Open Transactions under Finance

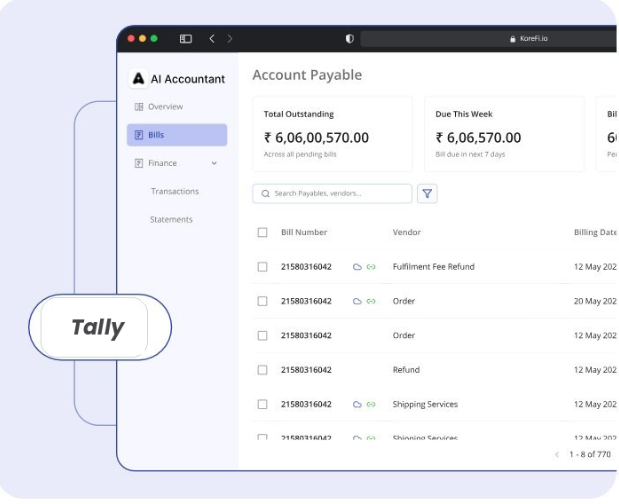pyautogui.click(x=175, y=191)
